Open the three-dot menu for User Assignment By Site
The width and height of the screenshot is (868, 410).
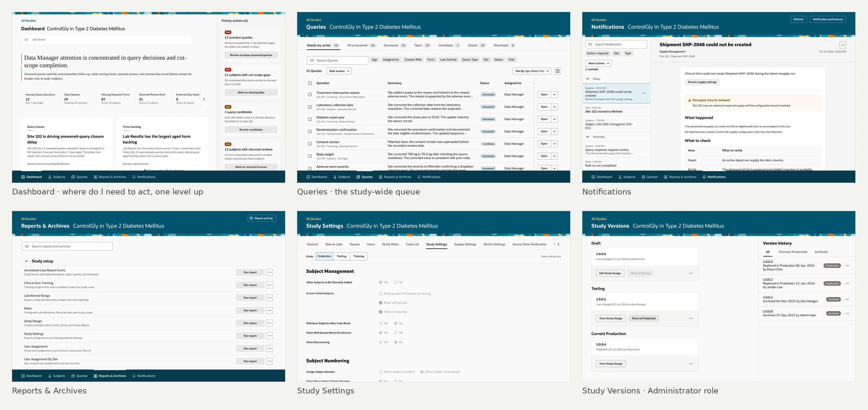click(x=269, y=361)
